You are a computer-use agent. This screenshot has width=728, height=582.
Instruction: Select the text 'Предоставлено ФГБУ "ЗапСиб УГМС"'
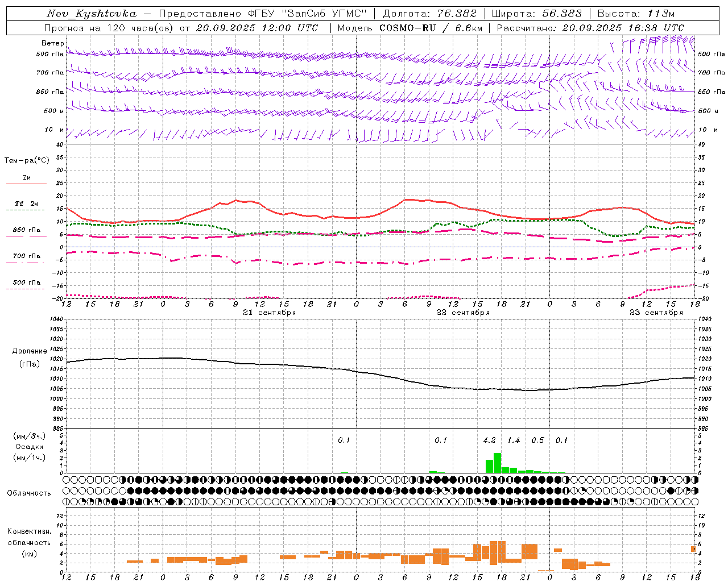(x=263, y=14)
